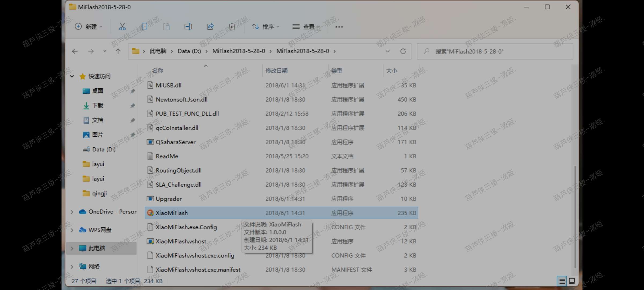Click Data (D:) breadcrumb segment

point(189,51)
